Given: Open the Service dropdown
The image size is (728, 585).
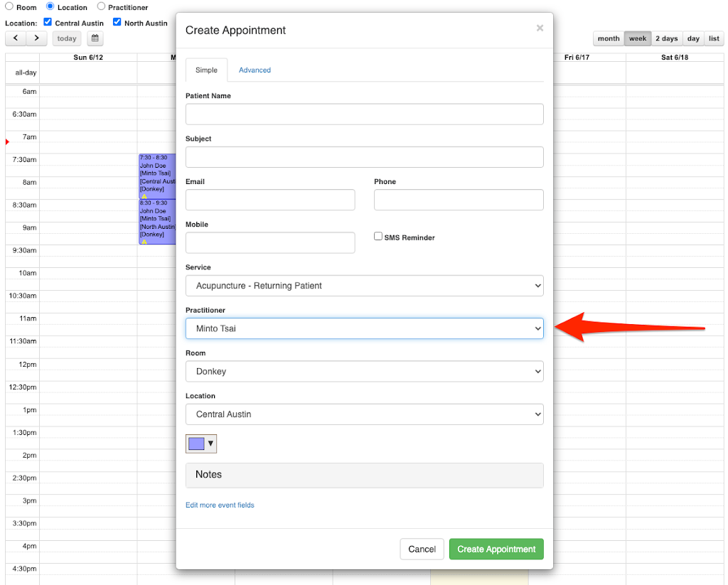Looking at the screenshot, I should pos(364,286).
